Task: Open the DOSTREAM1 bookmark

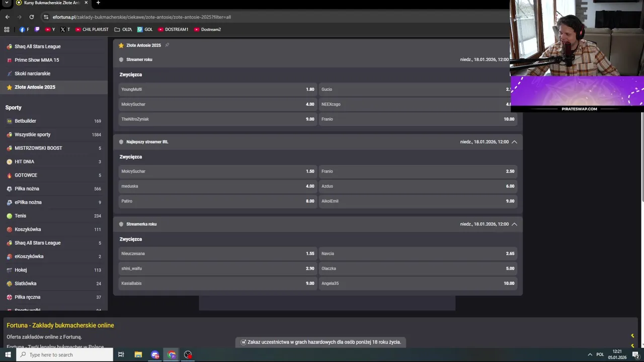Action: (x=173, y=29)
